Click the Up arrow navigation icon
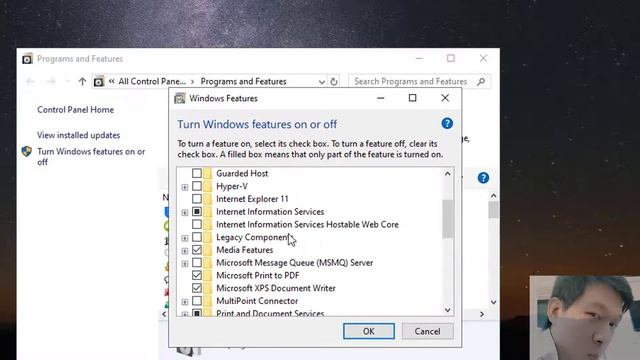 82,81
